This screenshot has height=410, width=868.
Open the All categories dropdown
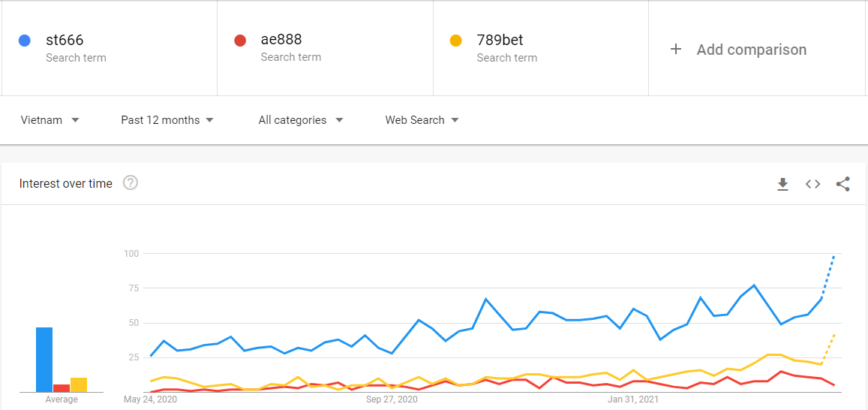(301, 120)
